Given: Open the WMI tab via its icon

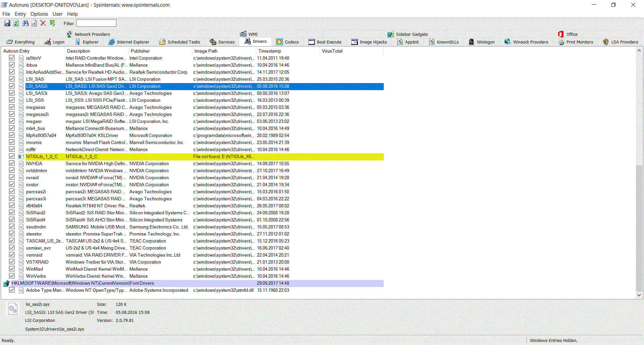Looking at the screenshot, I should point(243,34).
